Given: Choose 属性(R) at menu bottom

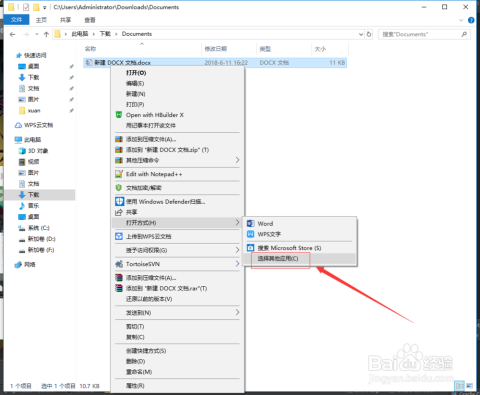Looking at the screenshot, I should 135,386.
